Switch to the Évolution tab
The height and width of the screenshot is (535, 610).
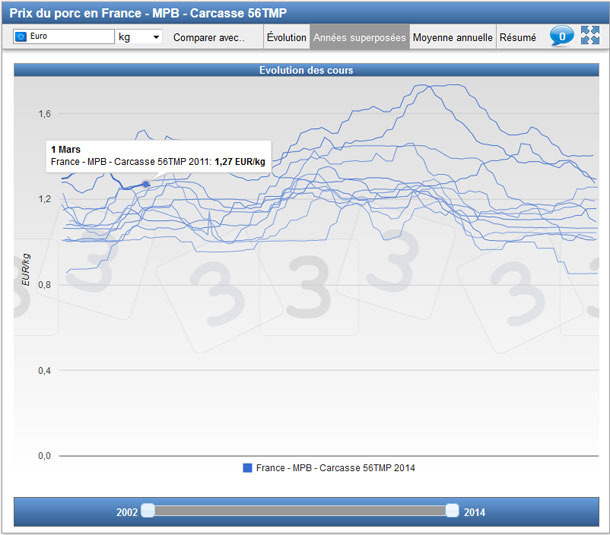[287, 37]
